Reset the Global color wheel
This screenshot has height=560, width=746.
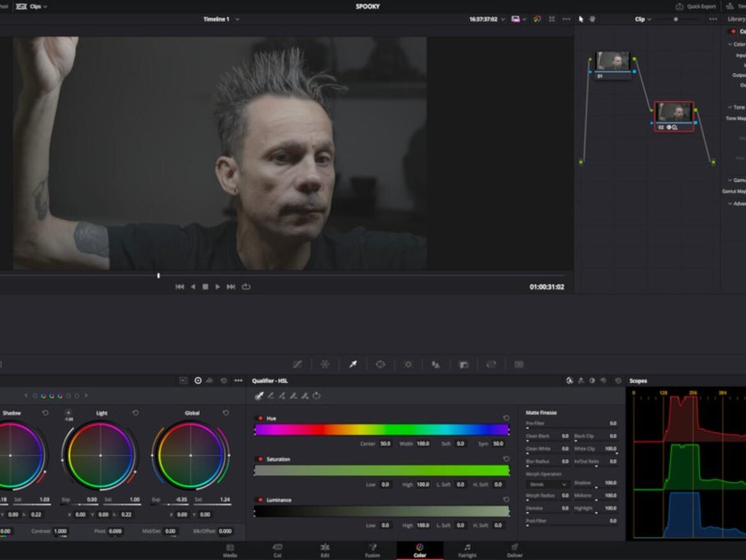click(x=226, y=413)
